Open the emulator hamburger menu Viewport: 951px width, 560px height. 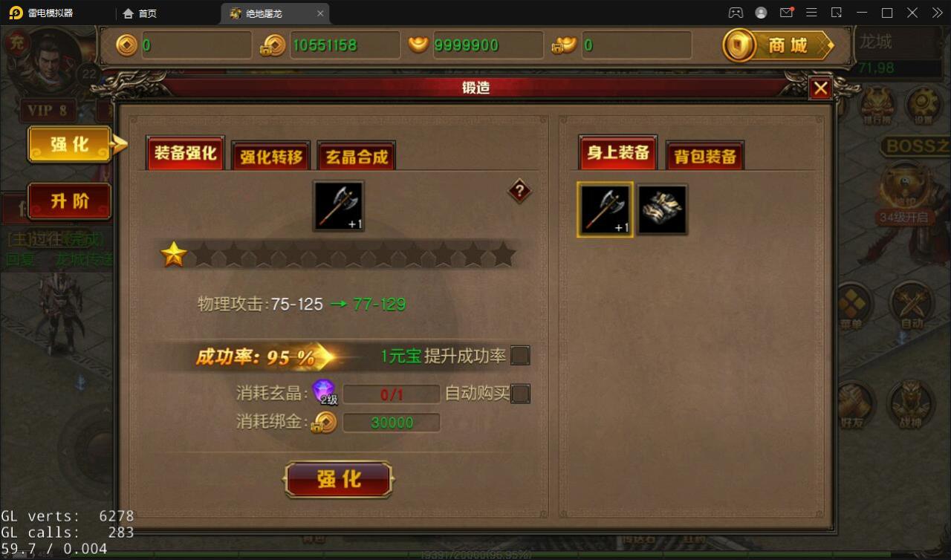pyautogui.click(x=811, y=13)
